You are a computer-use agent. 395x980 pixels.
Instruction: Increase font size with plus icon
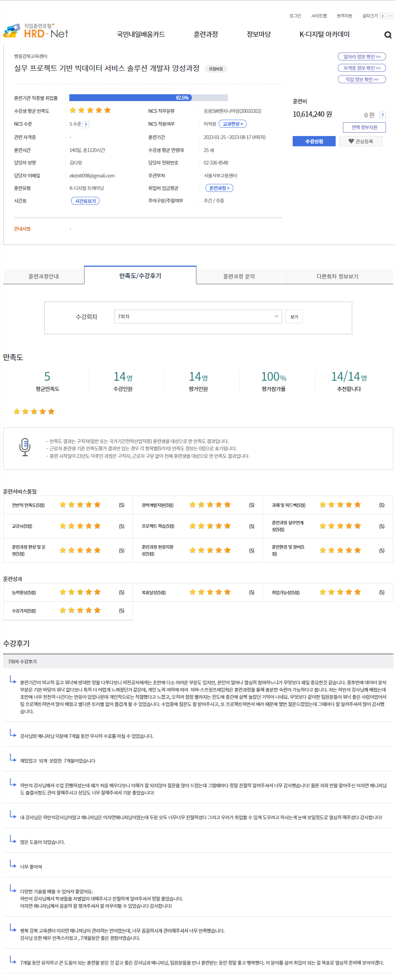(x=382, y=16)
